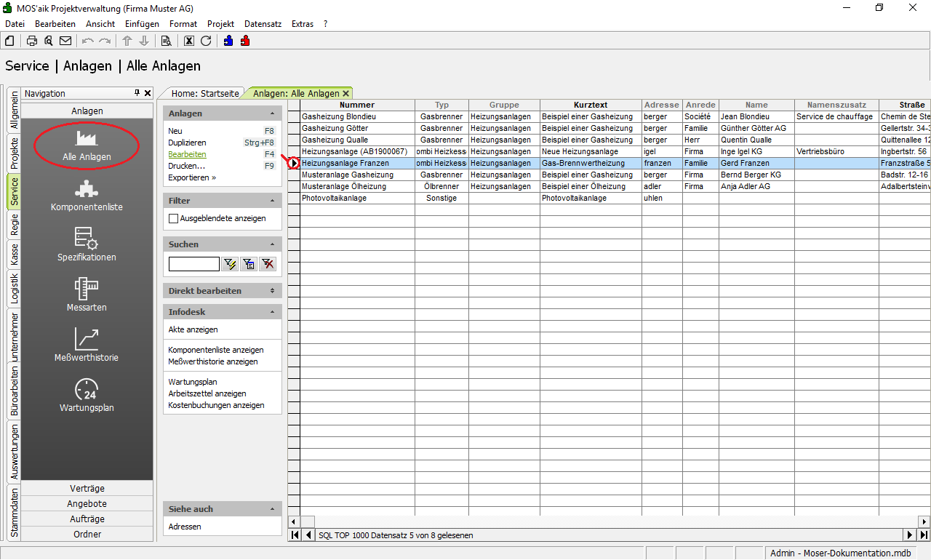
Task: Expand the Direkt bearbeiten section
Action: [273, 291]
